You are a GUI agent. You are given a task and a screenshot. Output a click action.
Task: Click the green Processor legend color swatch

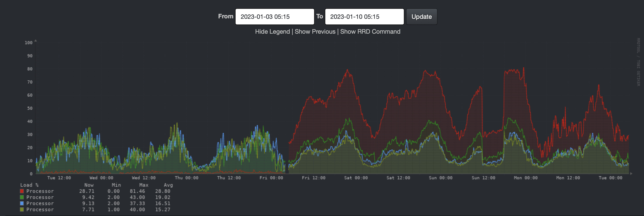(x=22, y=197)
